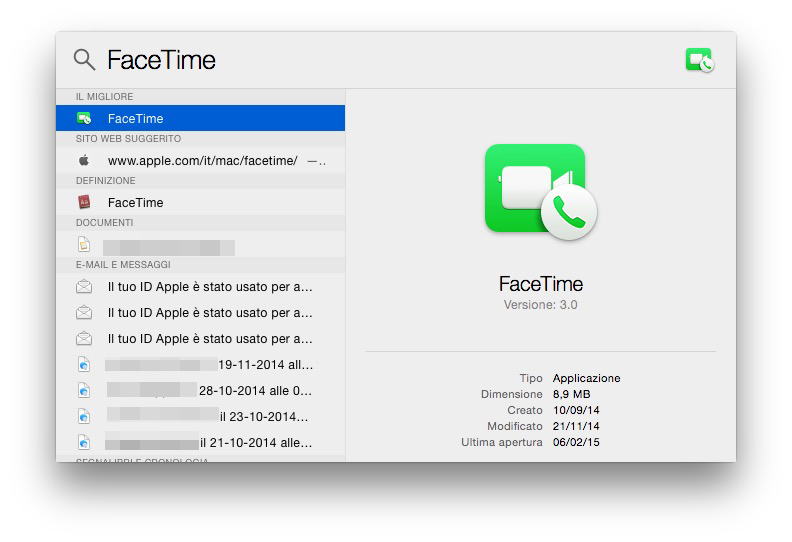Click the created date 10/09/14

576,410
